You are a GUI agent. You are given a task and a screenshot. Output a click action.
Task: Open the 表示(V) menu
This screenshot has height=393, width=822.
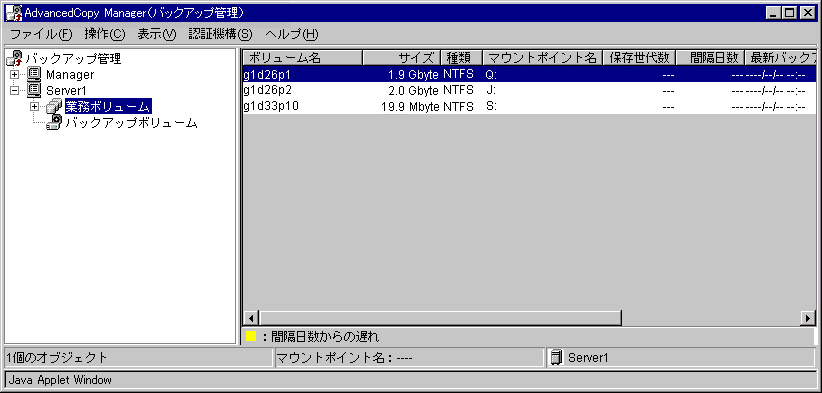157,35
